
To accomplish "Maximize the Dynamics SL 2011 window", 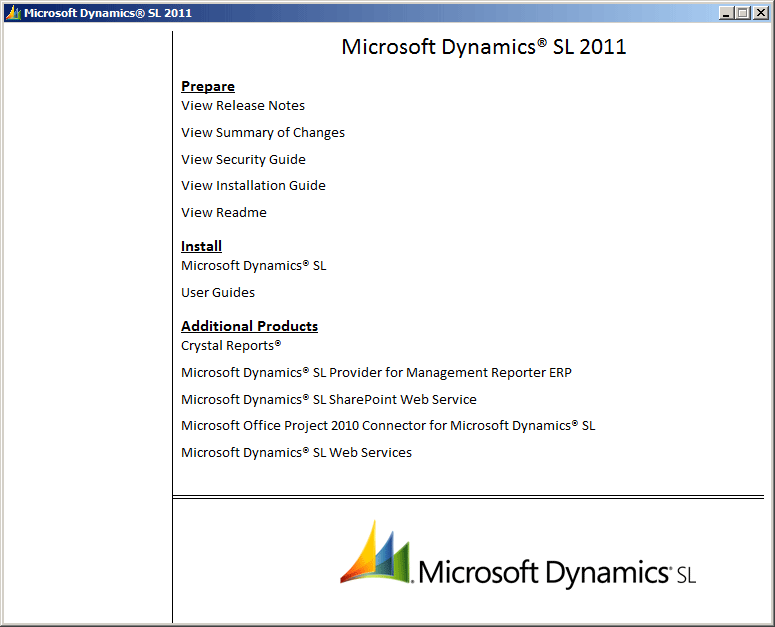I will click(x=743, y=13).
